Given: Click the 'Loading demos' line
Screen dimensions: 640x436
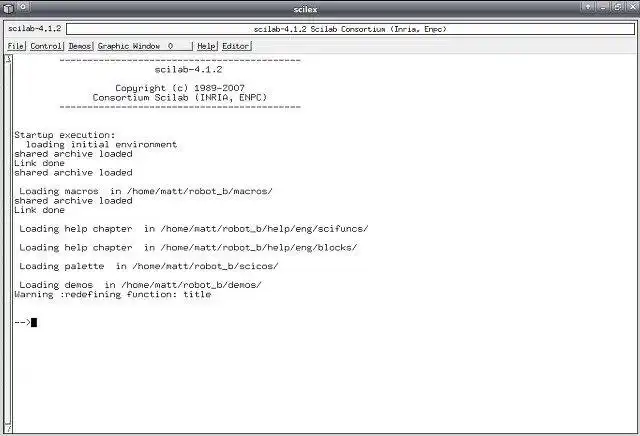Looking at the screenshot, I should point(140,285).
